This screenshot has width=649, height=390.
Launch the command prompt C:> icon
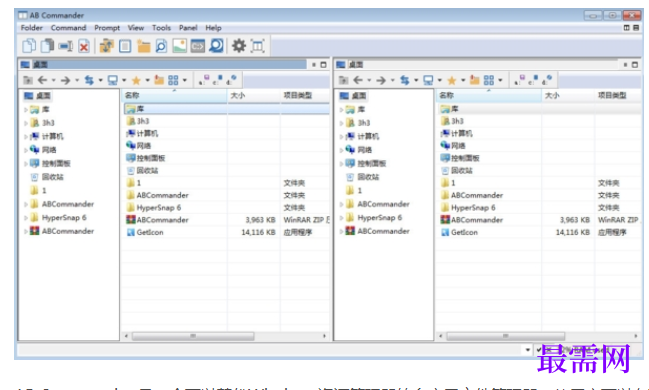(197, 46)
